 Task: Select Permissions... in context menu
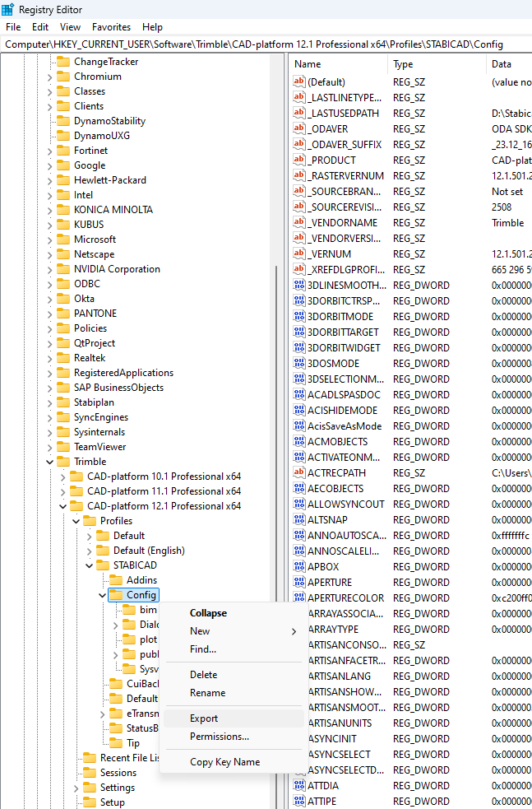click(233, 737)
